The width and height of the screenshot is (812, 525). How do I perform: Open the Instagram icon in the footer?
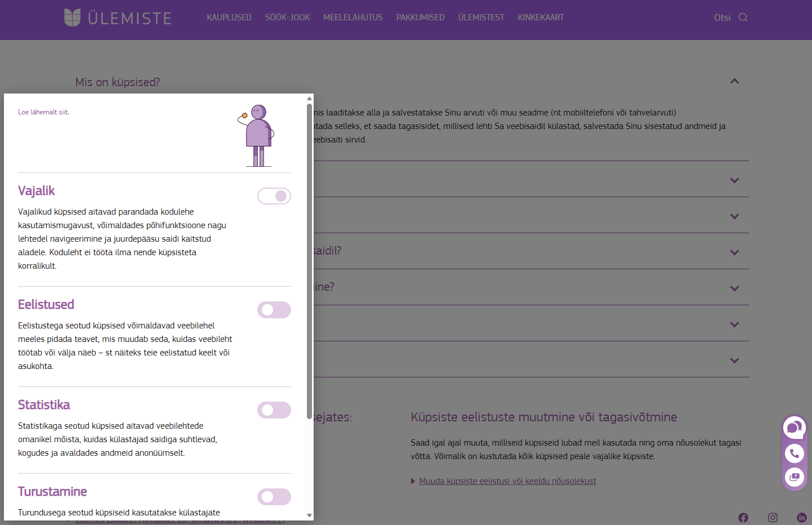[x=773, y=518]
